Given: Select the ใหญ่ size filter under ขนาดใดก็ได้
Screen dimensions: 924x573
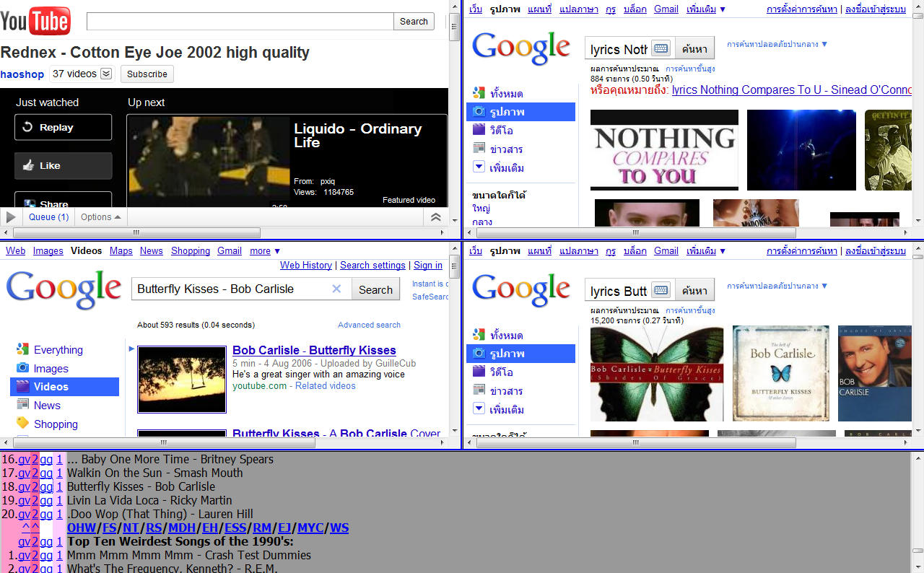Looking at the screenshot, I should pos(481,208).
